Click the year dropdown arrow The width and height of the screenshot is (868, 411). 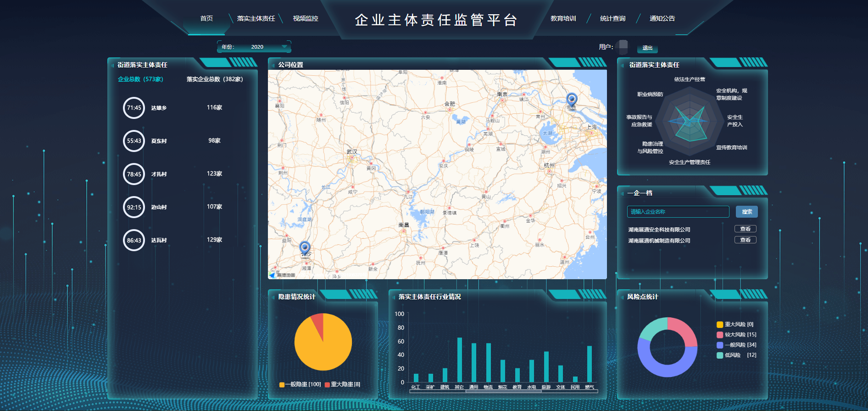pyautogui.click(x=284, y=47)
